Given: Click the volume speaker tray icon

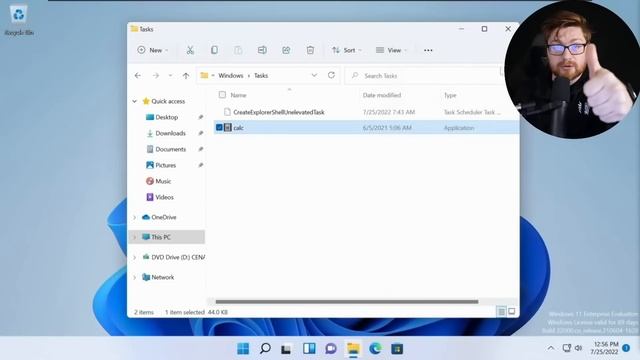Looking at the screenshot, I should (578, 348).
